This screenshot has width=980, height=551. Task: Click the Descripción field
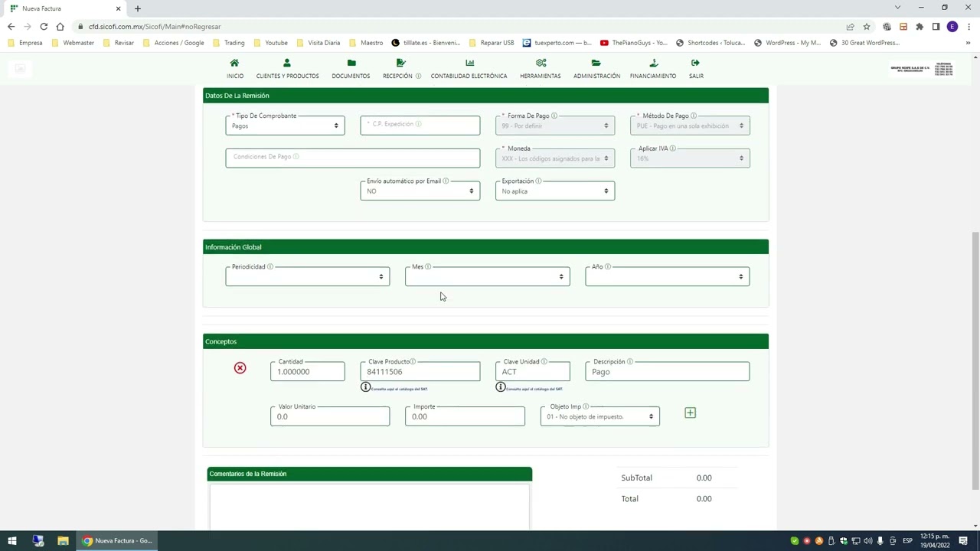[x=667, y=372]
